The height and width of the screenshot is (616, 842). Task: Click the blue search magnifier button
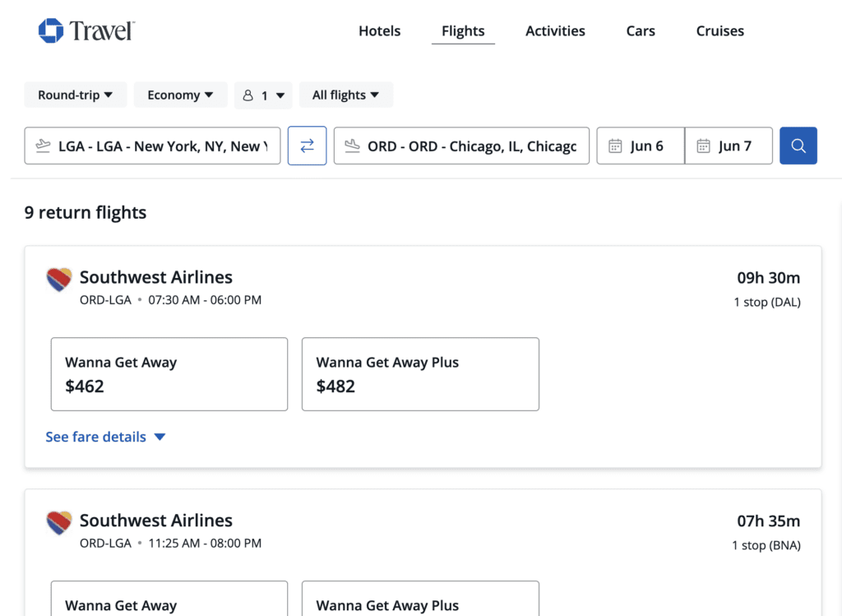click(798, 146)
